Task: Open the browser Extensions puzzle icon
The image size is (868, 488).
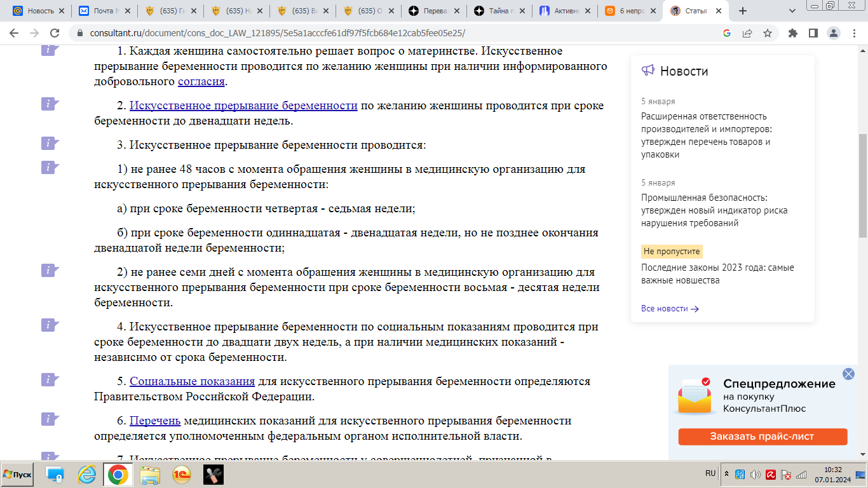Action: tap(792, 33)
